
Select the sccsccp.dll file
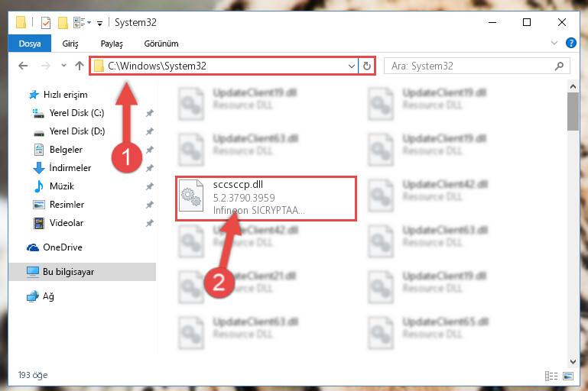click(x=265, y=198)
